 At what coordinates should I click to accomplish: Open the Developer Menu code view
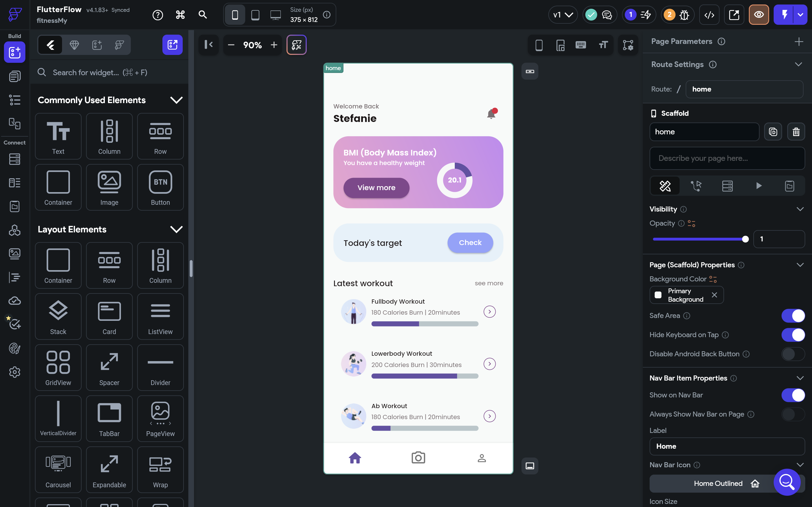pyautogui.click(x=709, y=15)
